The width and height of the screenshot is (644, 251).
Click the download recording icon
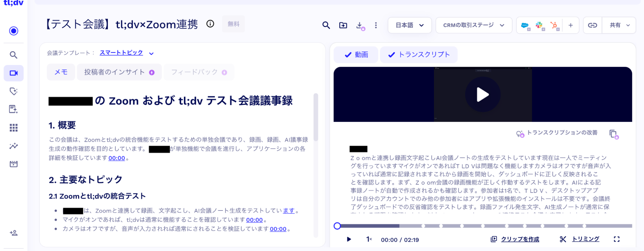point(360,25)
